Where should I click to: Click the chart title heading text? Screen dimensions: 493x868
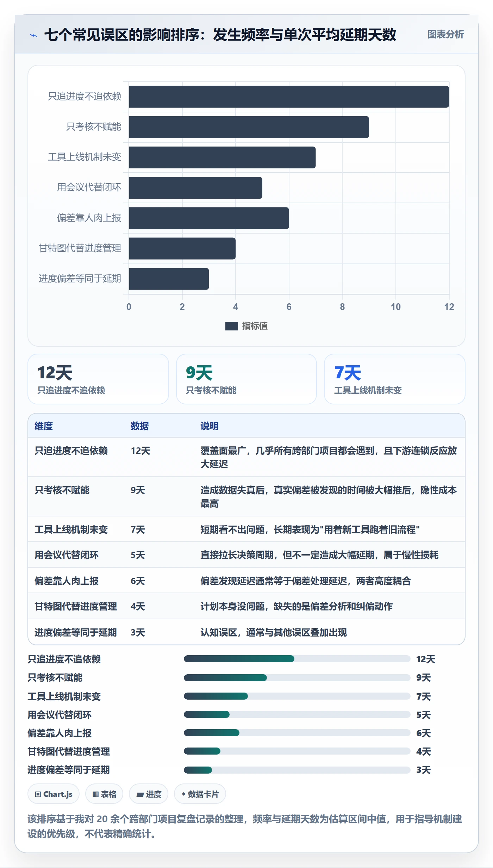click(x=220, y=35)
